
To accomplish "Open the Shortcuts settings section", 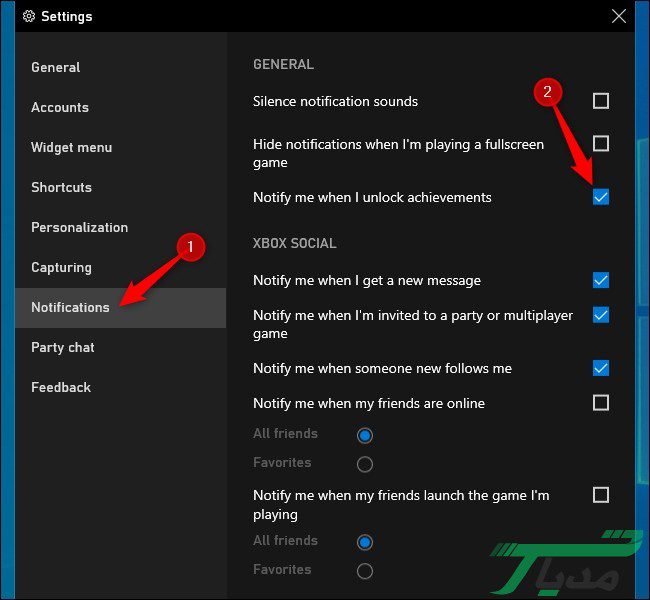I will (x=61, y=187).
